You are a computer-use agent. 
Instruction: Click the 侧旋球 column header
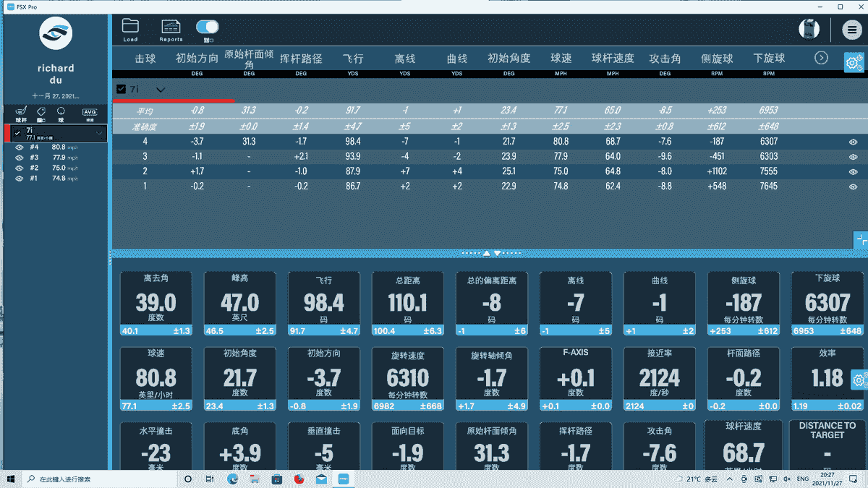point(717,58)
